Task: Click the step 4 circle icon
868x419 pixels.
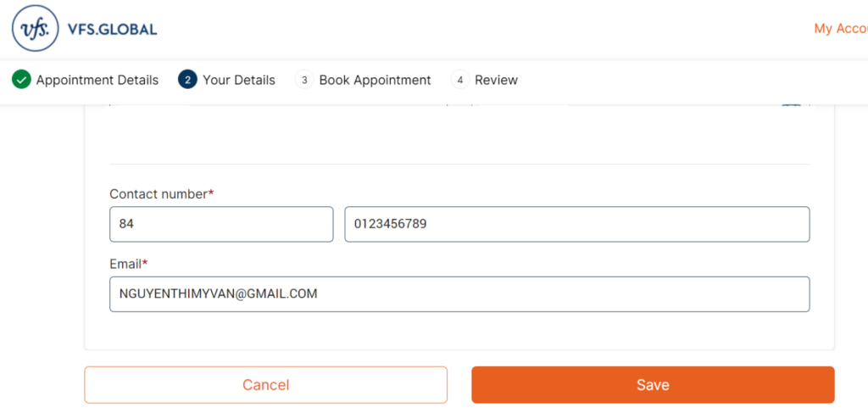Action: pyautogui.click(x=460, y=80)
